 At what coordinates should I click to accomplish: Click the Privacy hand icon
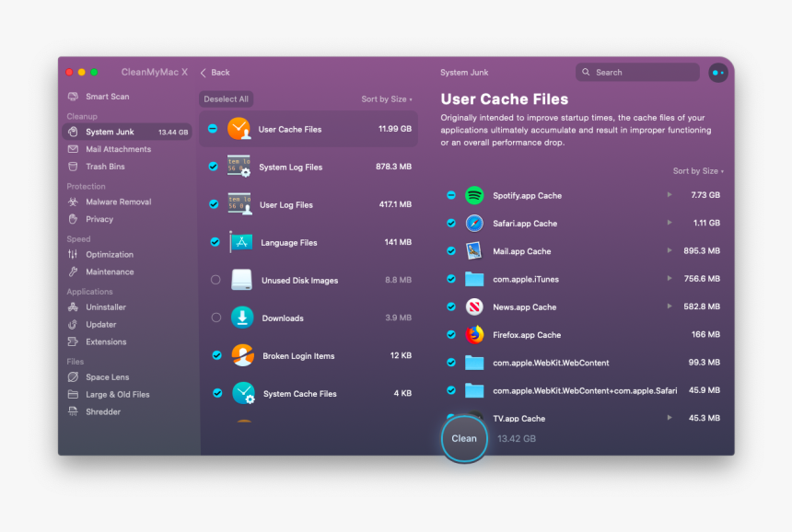pos(74,219)
